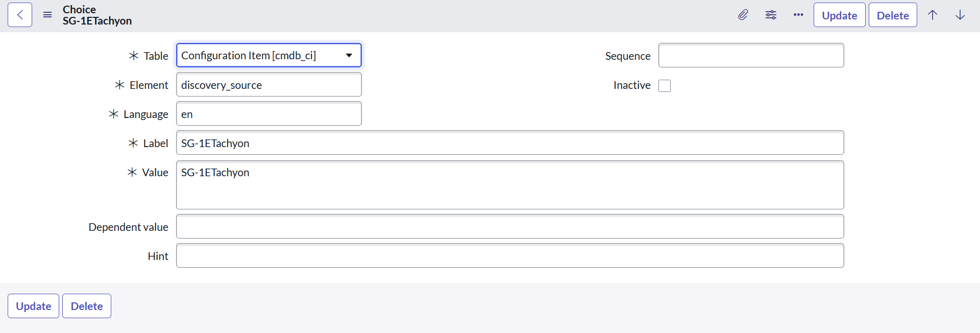Viewport: 980px width, 333px height.
Task: Click the header Delete button
Action: click(x=893, y=15)
